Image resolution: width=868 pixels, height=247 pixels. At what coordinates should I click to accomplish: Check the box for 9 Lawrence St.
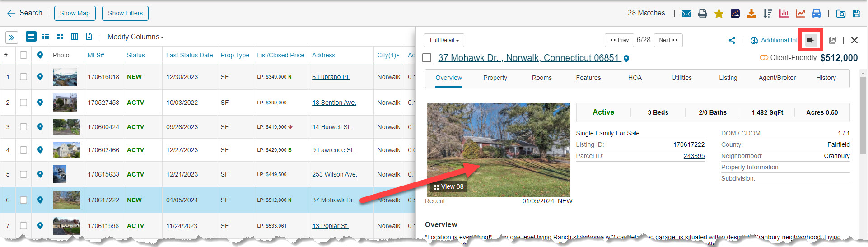pyautogui.click(x=23, y=150)
